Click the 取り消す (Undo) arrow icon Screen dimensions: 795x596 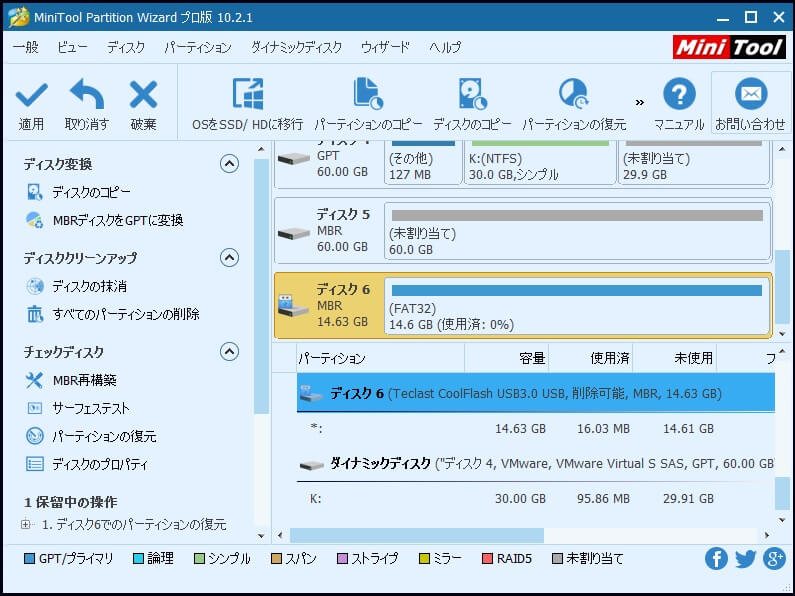coord(86,96)
